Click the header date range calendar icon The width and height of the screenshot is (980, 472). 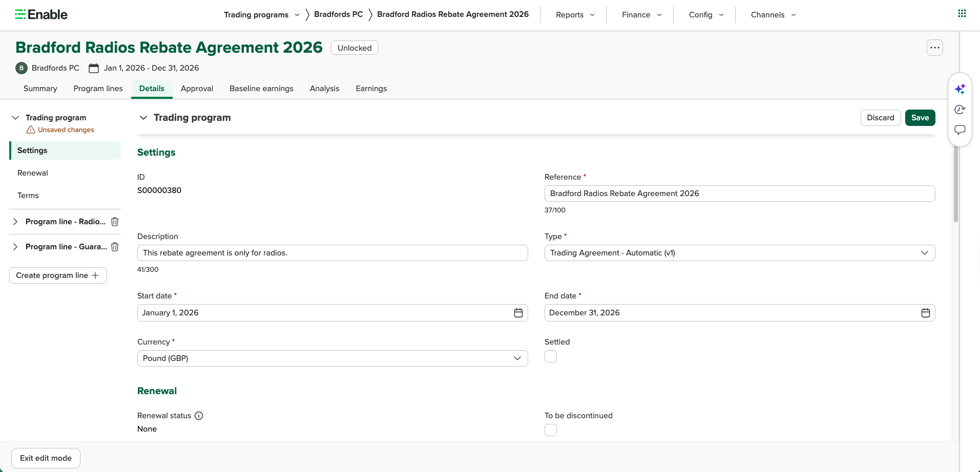[94, 68]
